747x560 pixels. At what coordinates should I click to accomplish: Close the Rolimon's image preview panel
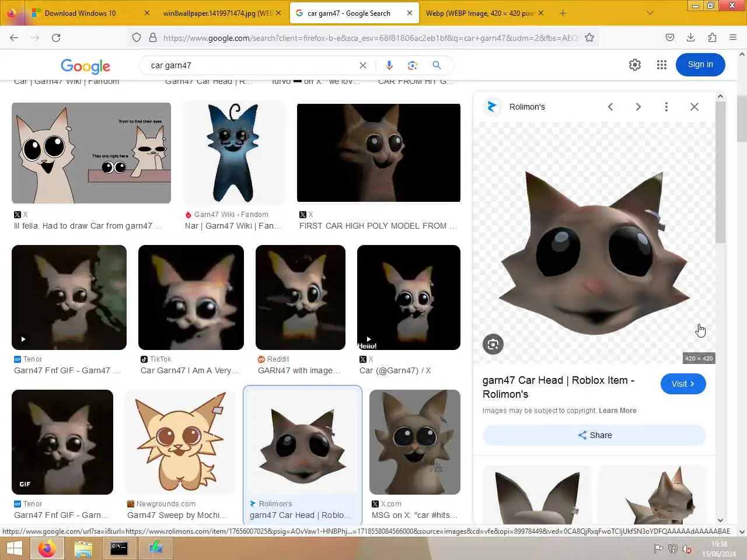click(694, 107)
